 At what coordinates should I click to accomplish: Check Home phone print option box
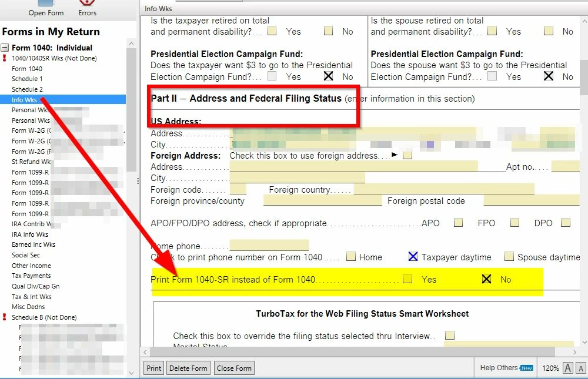[x=350, y=256]
